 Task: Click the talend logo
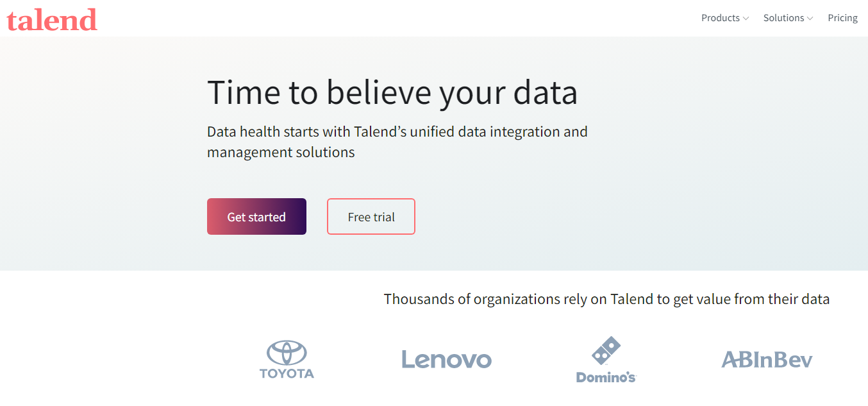coord(52,19)
